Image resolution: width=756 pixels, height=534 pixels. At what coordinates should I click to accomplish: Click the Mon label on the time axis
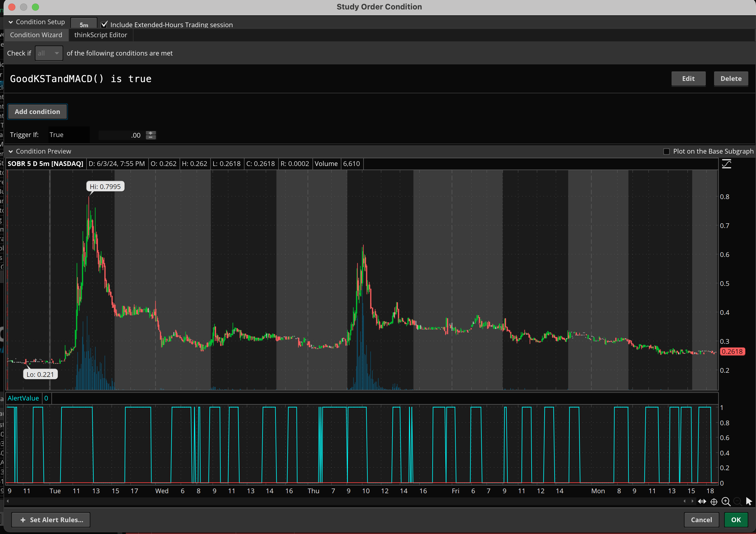[598, 491]
